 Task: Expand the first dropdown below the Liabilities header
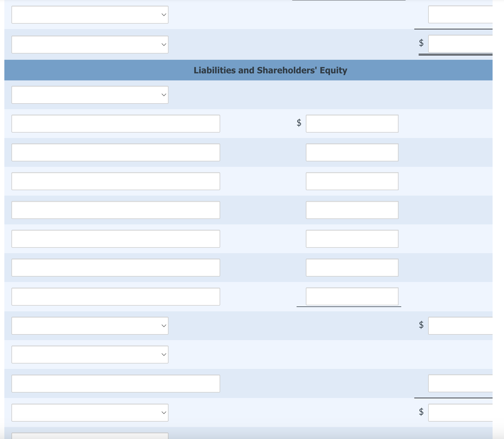tap(90, 95)
